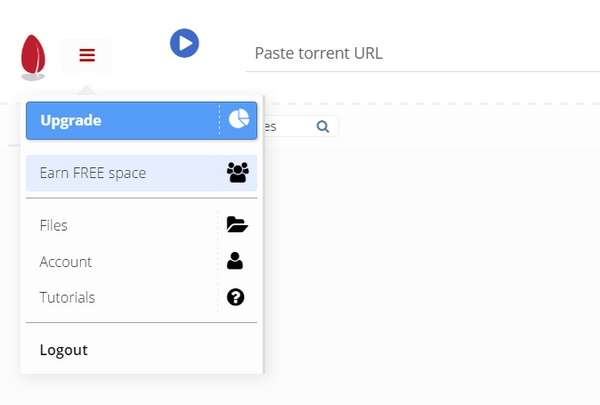This screenshot has width=600, height=405.
Task: Click the magnifying glass search icon
Action: pos(323,126)
